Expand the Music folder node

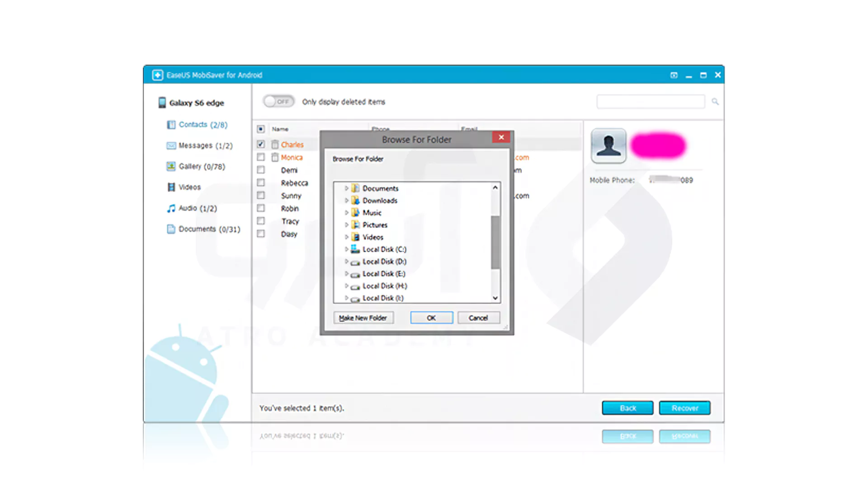click(347, 213)
